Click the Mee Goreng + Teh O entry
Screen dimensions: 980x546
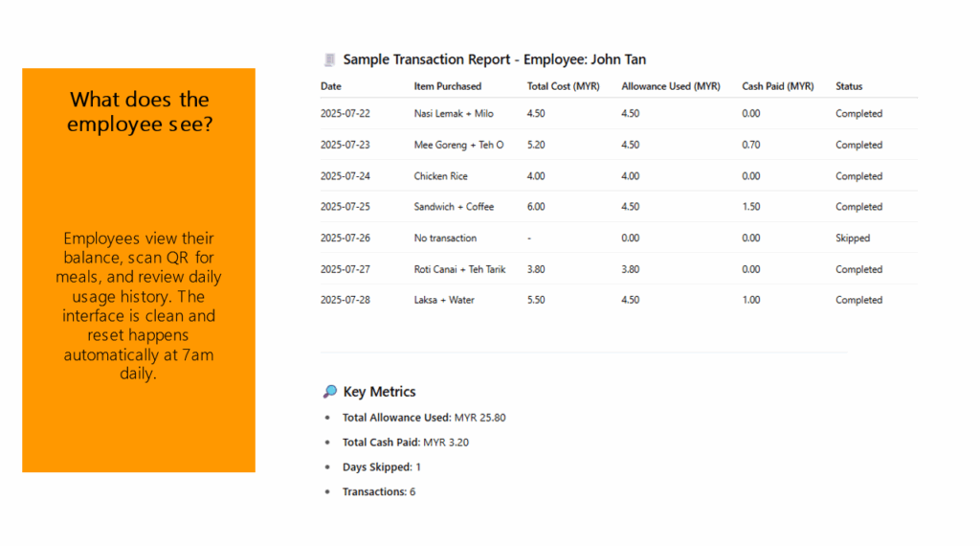click(458, 146)
